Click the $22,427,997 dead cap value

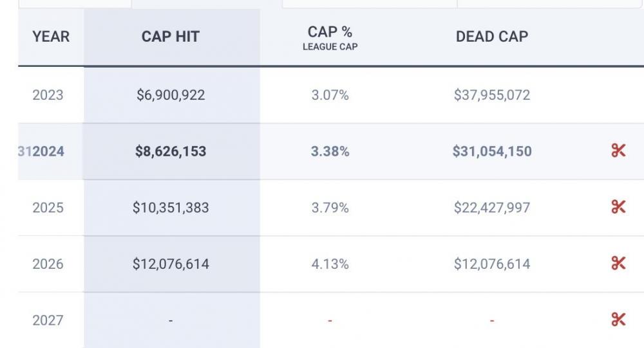[492, 208]
